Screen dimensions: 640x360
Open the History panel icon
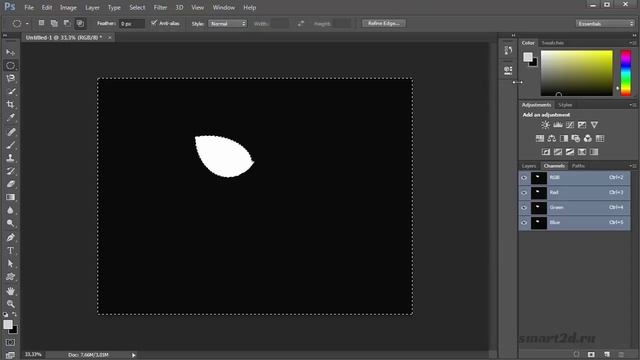[508, 50]
